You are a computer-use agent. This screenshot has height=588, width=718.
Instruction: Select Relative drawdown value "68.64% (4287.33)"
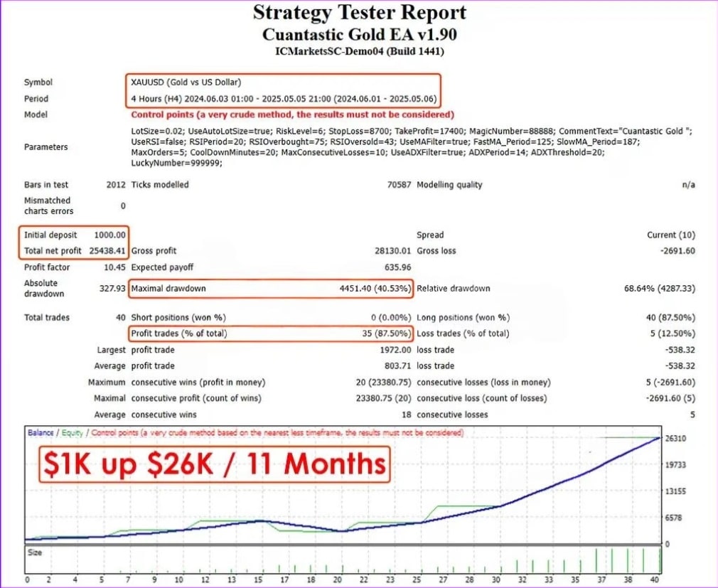[660, 289]
